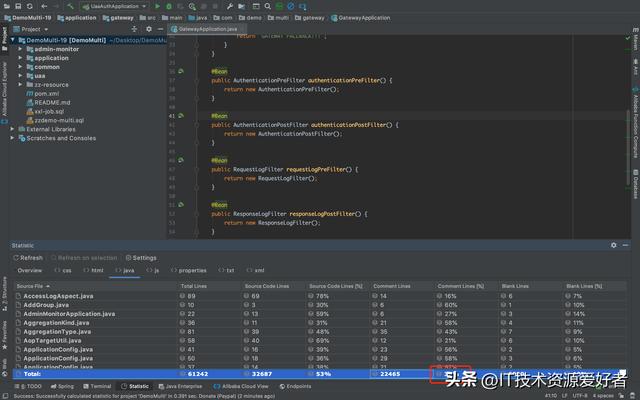
Task: Toggle tool window buttons in status corner
Action: pyautogui.click(x=3, y=396)
